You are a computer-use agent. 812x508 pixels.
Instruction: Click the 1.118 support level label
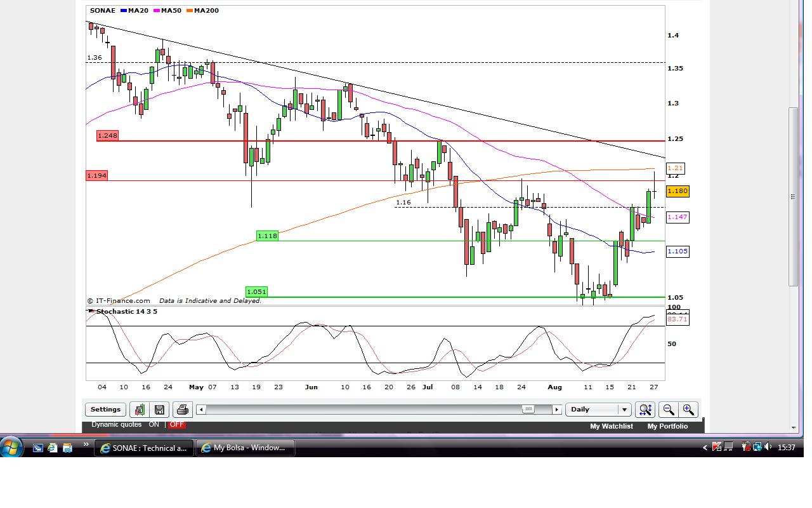point(267,236)
